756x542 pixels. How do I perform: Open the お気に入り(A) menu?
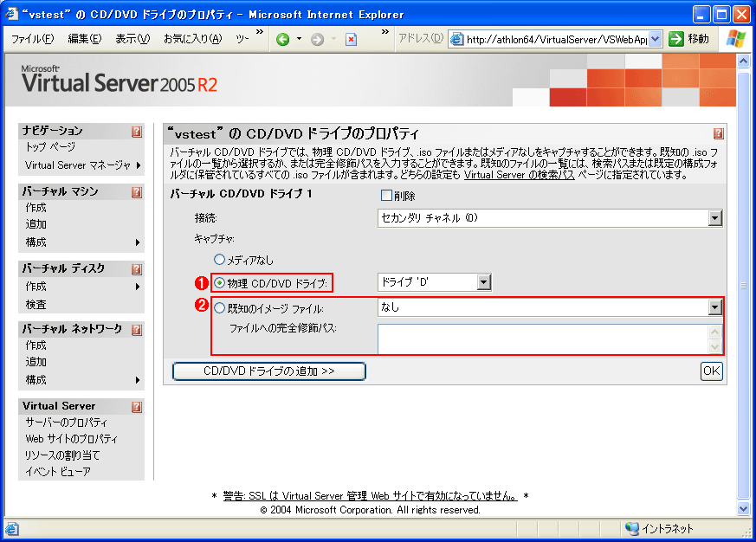click(193, 39)
